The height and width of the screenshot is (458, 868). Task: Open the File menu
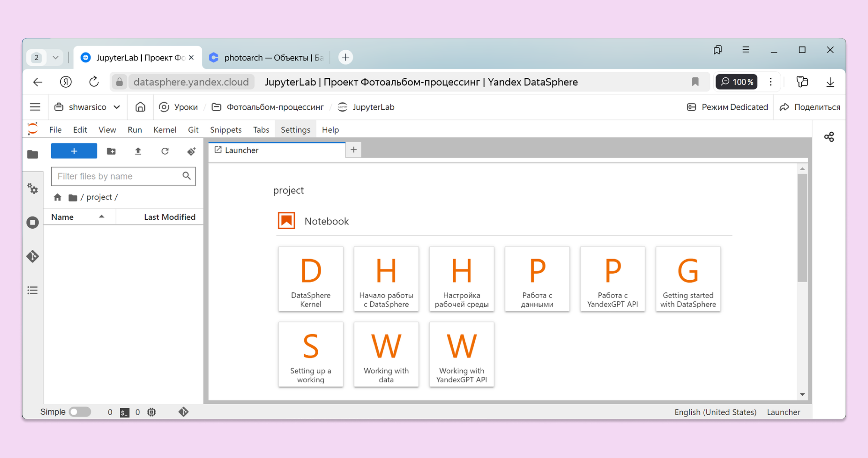(x=55, y=130)
